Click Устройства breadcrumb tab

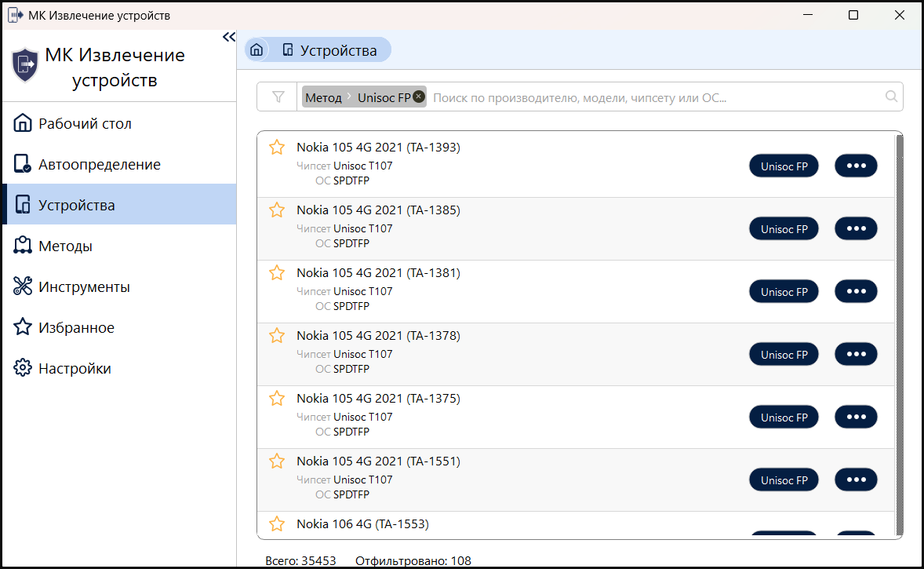(x=329, y=50)
